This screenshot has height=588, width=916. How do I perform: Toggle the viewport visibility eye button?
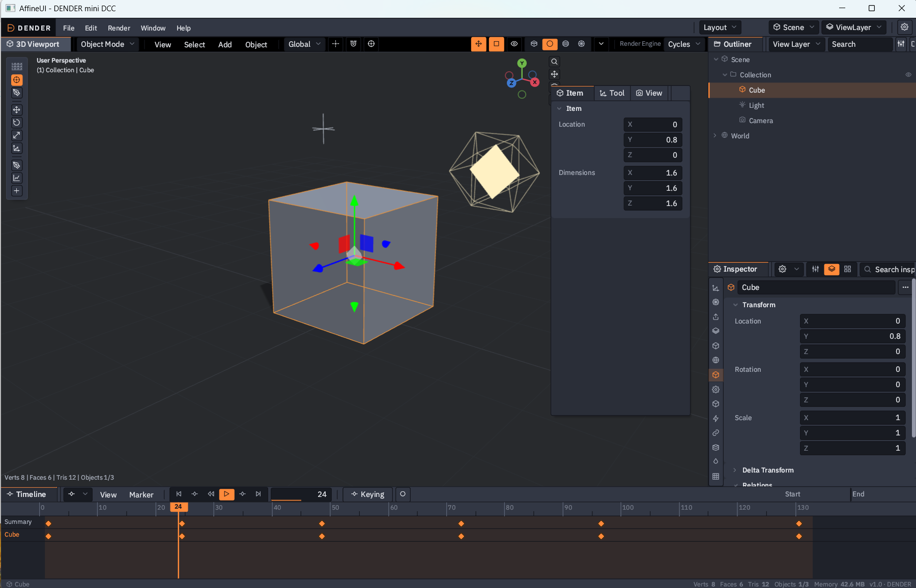pyautogui.click(x=514, y=44)
